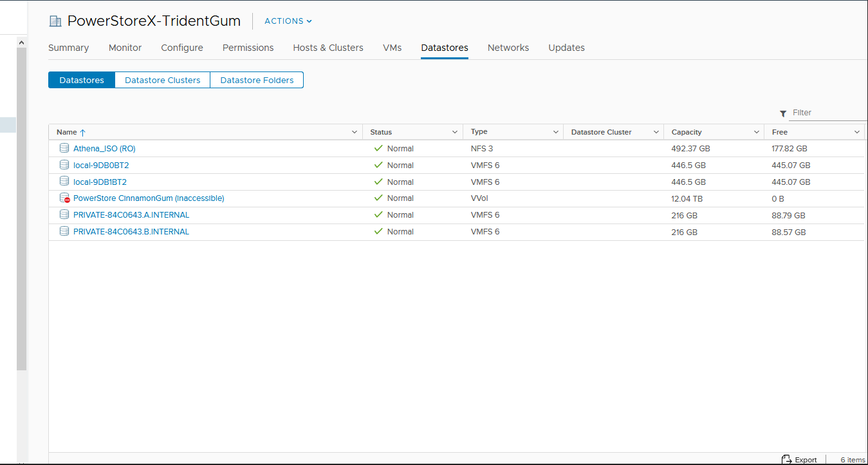This screenshot has height=465, width=868.
Task: Open the Name column filter chevron
Action: tap(355, 132)
